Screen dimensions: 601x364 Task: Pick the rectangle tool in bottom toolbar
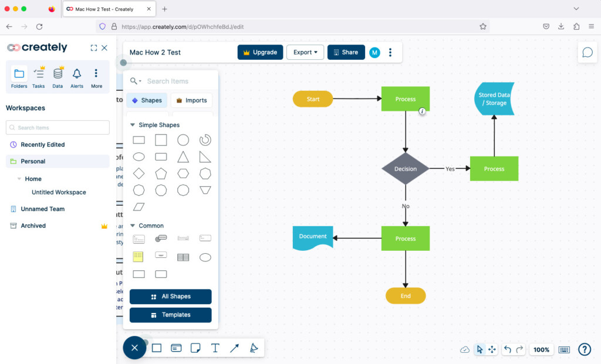[156, 348]
